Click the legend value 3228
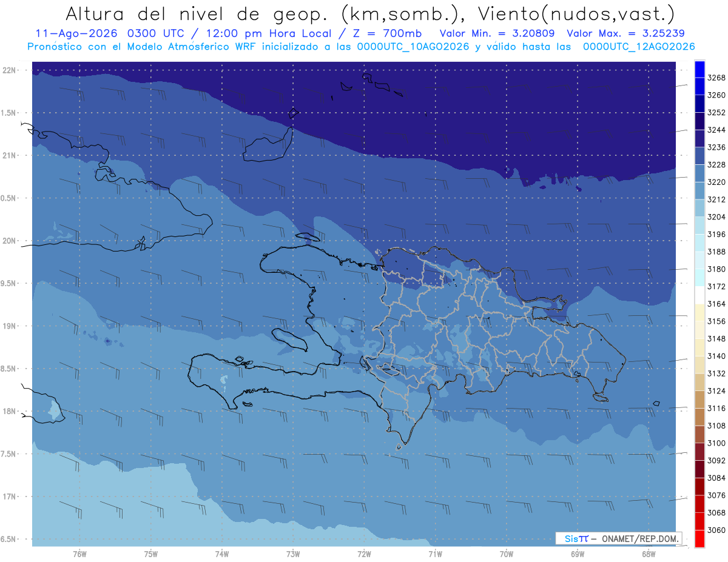 [716, 165]
